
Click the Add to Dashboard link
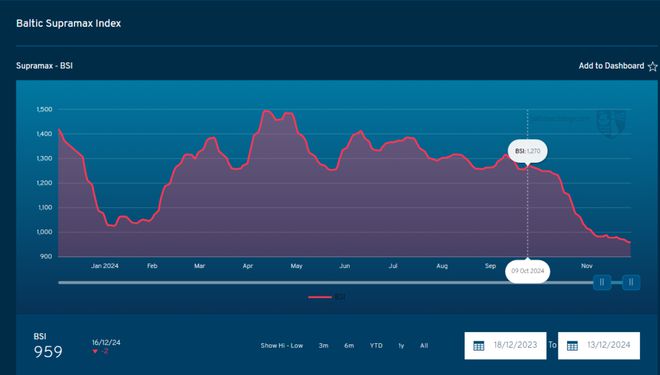[x=611, y=66]
